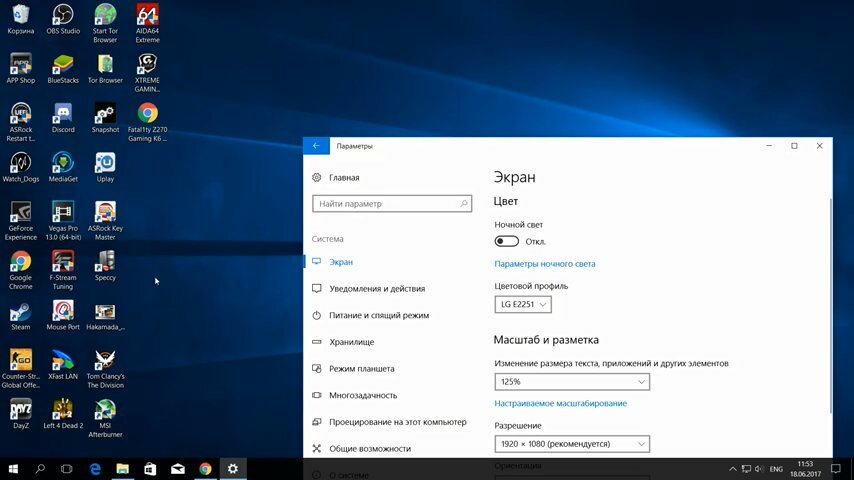This screenshot has height=480, width=854.
Task: Select the Discord desktop shortcut
Action: [x=63, y=118]
